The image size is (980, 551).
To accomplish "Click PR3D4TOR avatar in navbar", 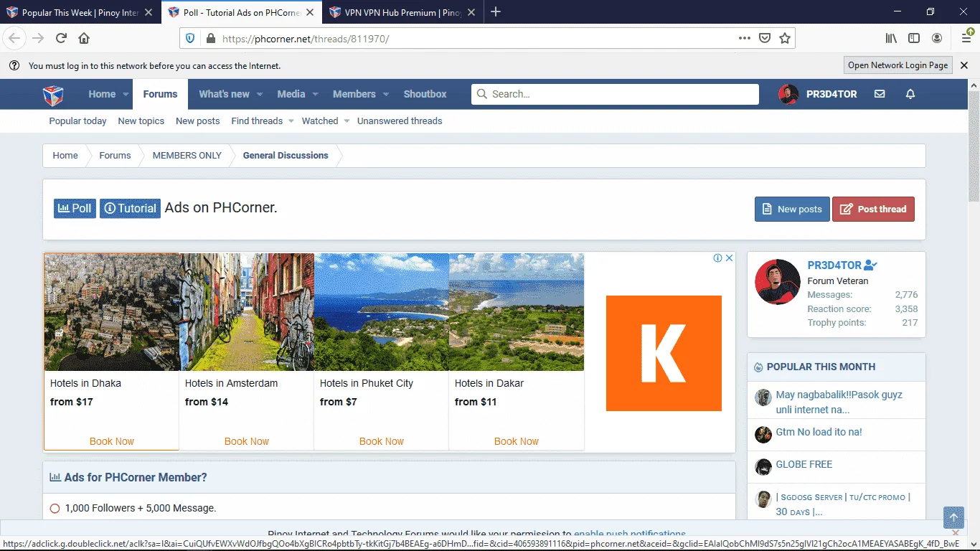I will click(x=788, y=94).
